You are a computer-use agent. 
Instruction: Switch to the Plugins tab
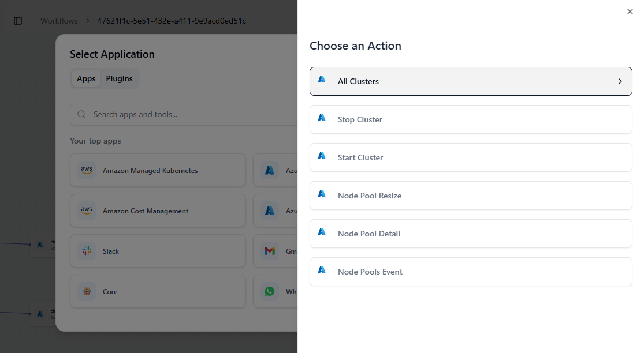tap(119, 78)
